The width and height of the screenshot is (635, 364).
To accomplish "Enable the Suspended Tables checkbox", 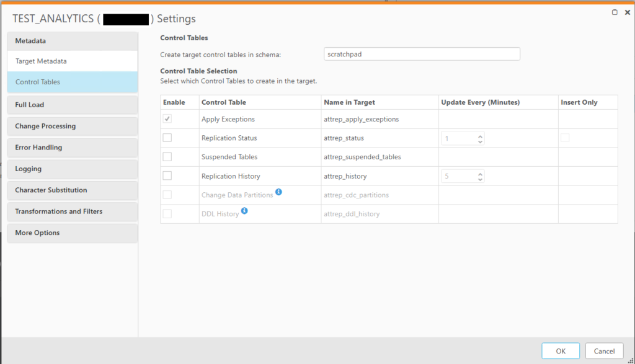I will pyautogui.click(x=167, y=157).
